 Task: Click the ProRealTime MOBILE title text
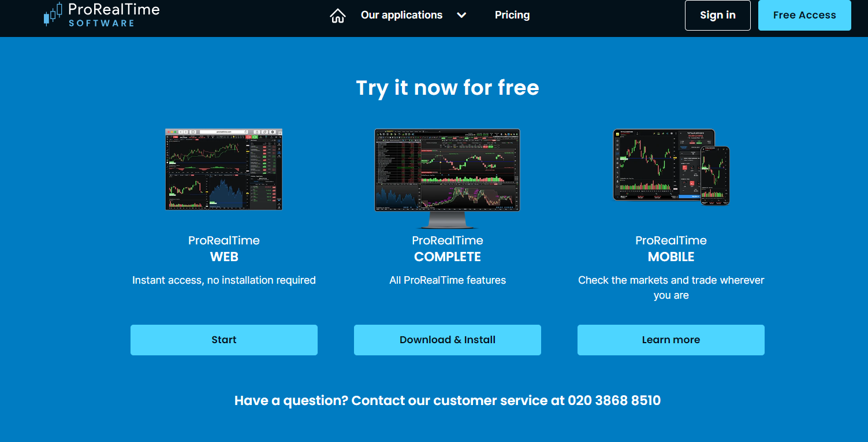[671, 248]
